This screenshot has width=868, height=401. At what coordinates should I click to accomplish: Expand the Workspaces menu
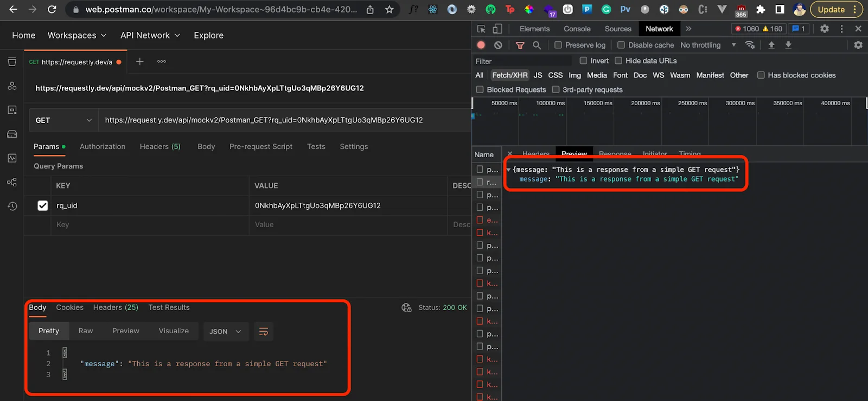click(77, 35)
